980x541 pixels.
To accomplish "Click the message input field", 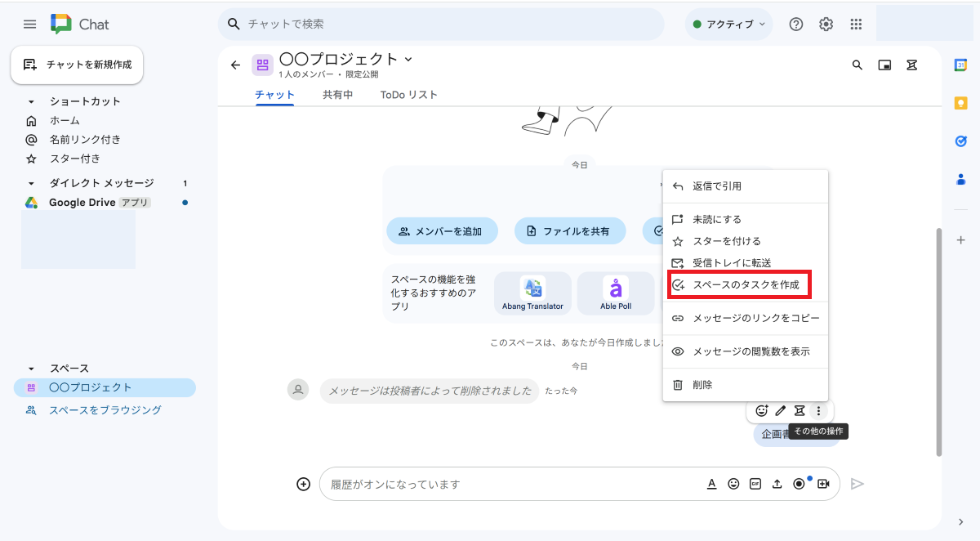I will pyautogui.click(x=506, y=484).
